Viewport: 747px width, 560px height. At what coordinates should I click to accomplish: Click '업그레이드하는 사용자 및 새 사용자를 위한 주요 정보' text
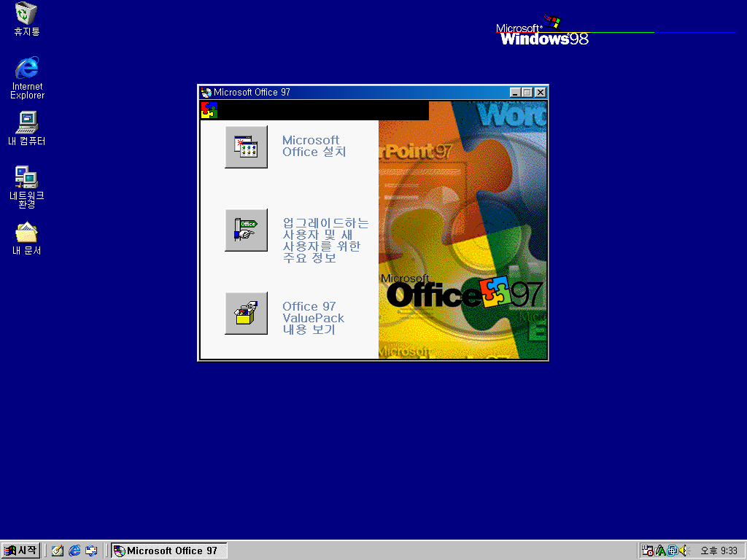pos(326,241)
